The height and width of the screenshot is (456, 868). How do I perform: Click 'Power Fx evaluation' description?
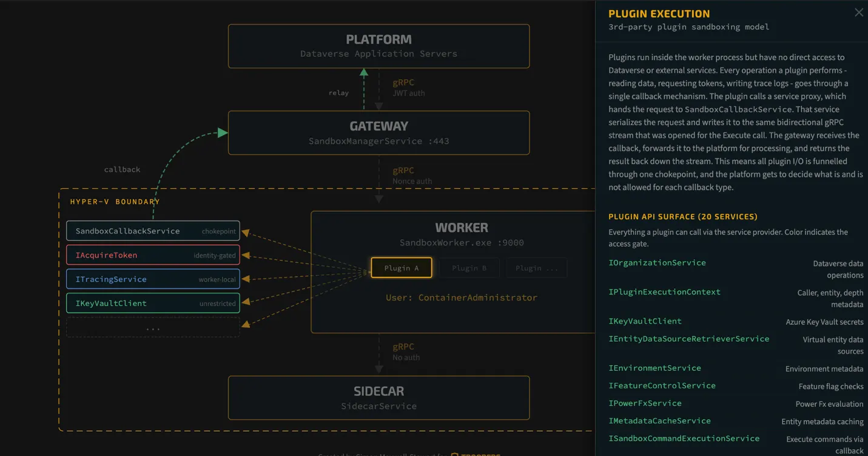829,404
